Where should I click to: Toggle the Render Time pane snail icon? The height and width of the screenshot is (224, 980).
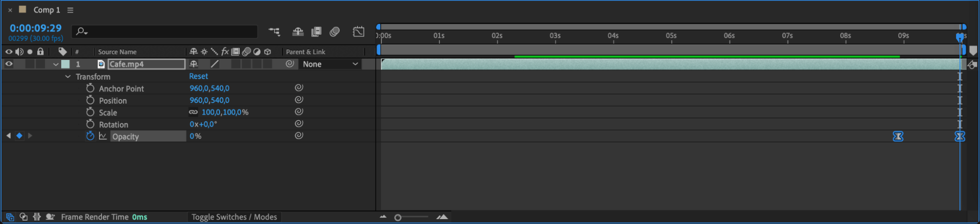click(x=50, y=217)
